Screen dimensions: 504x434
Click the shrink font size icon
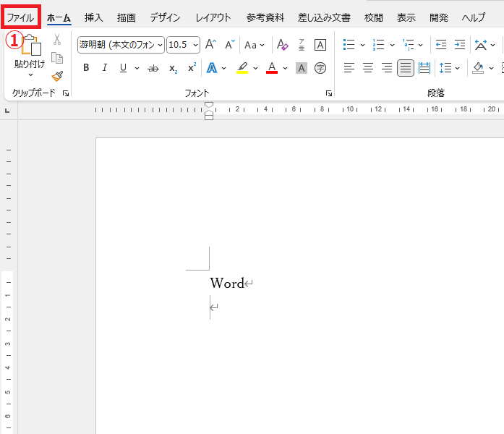[x=229, y=44]
